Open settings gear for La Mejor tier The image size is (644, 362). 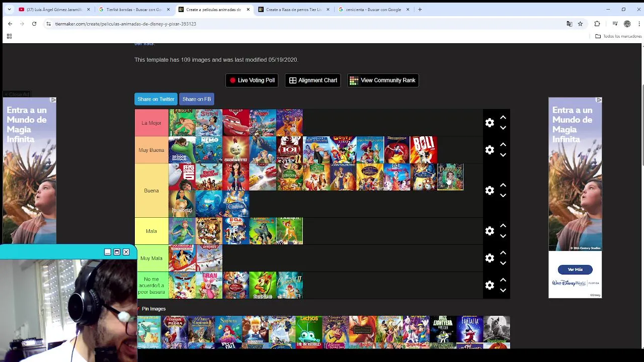pyautogui.click(x=490, y=123)
